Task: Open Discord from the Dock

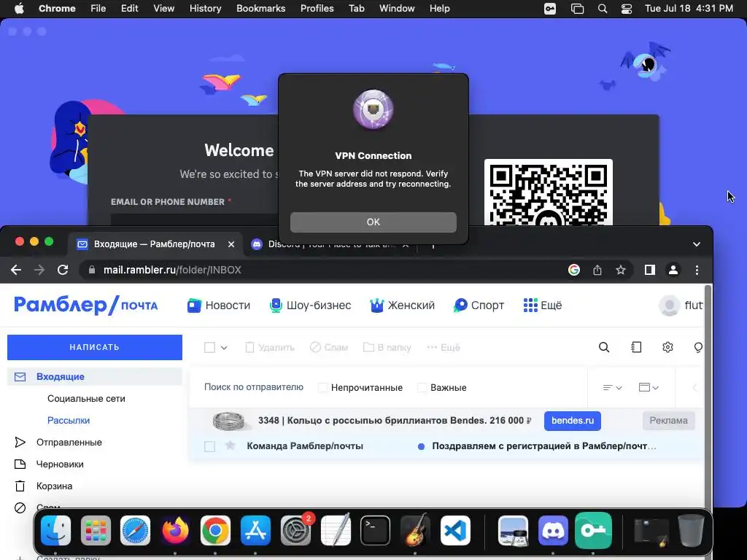Action: [x=553, y=530]
